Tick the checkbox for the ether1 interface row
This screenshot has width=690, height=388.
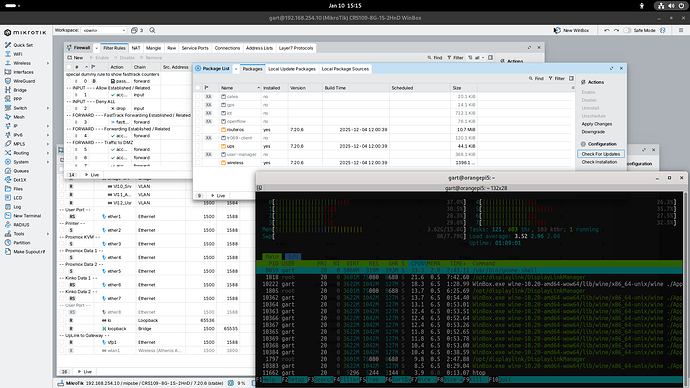(x=62, y=216)
